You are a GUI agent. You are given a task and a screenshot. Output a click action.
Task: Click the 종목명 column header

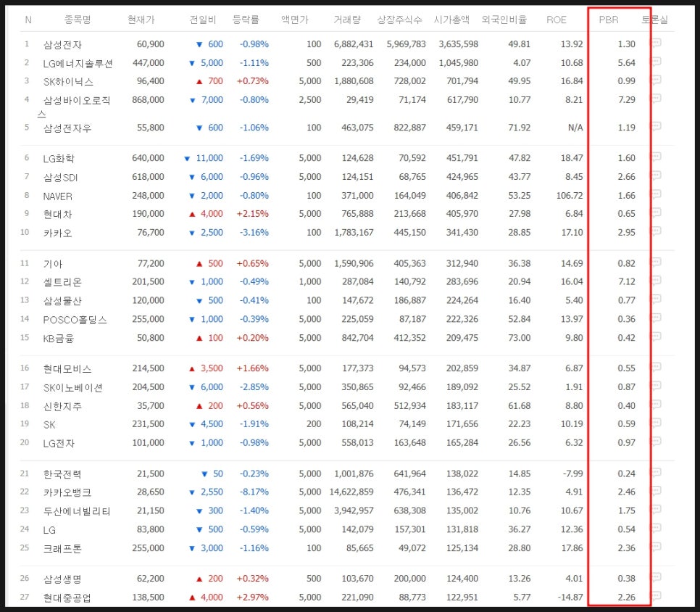click(78, 20)
